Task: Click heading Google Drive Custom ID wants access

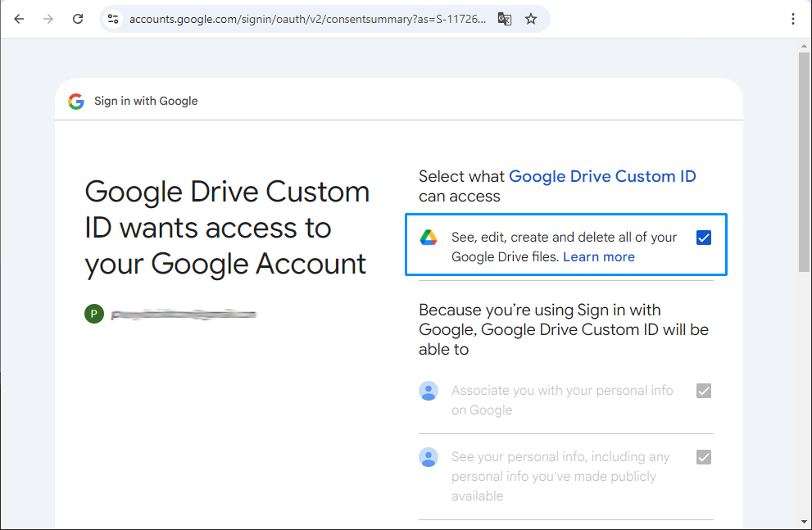Action: click(227, 228)
